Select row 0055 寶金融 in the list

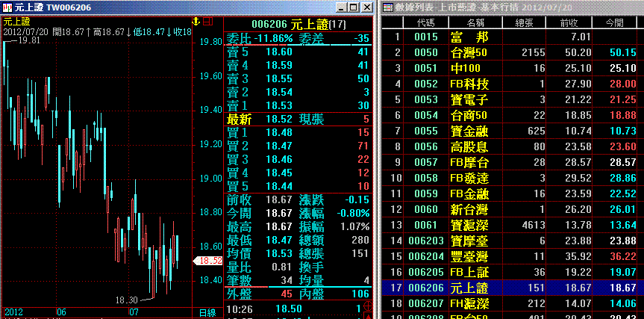[513, 131]
